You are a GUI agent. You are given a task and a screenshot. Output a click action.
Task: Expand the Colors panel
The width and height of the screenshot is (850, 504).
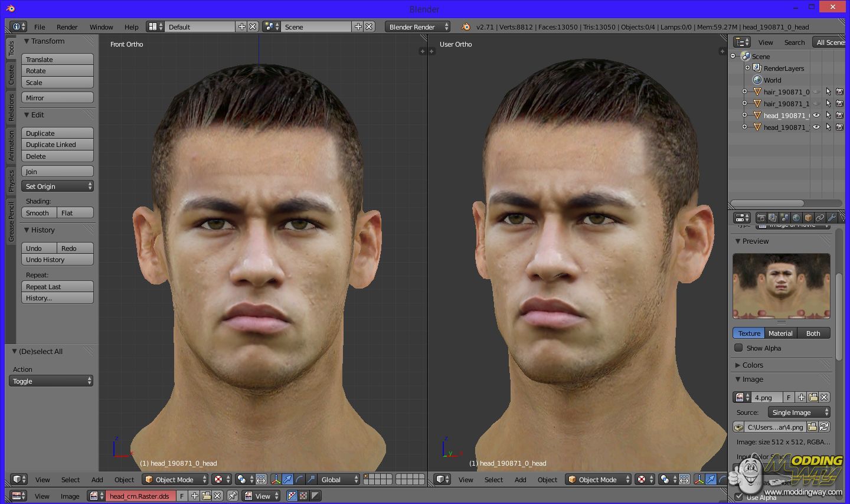(x=753, y=365)
